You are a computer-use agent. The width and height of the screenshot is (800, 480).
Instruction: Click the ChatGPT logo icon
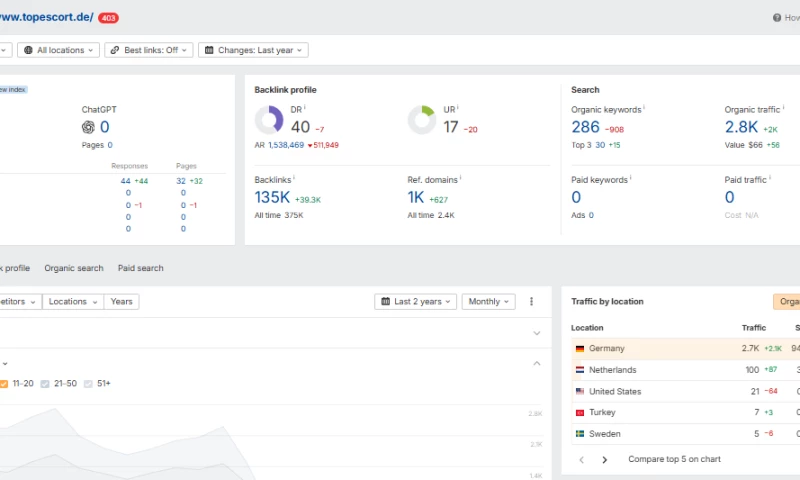click(x=88, y=127)
